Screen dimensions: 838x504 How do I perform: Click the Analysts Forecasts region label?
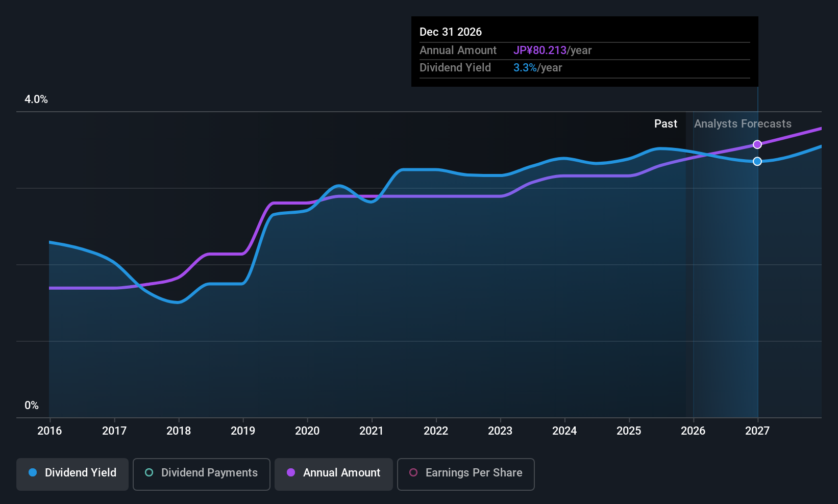click(x=743, y=124)
